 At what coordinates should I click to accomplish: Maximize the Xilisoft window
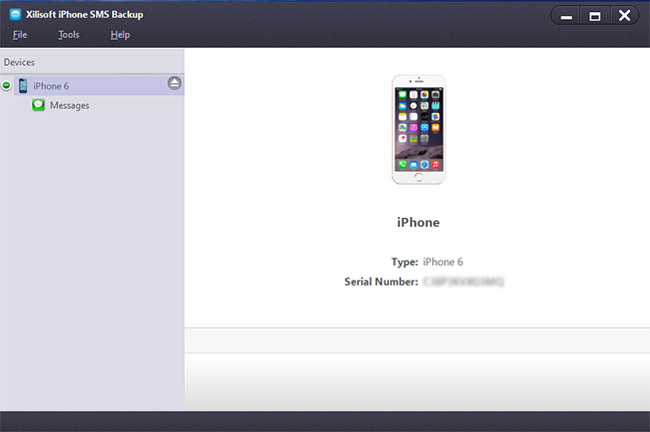[595, 16]
